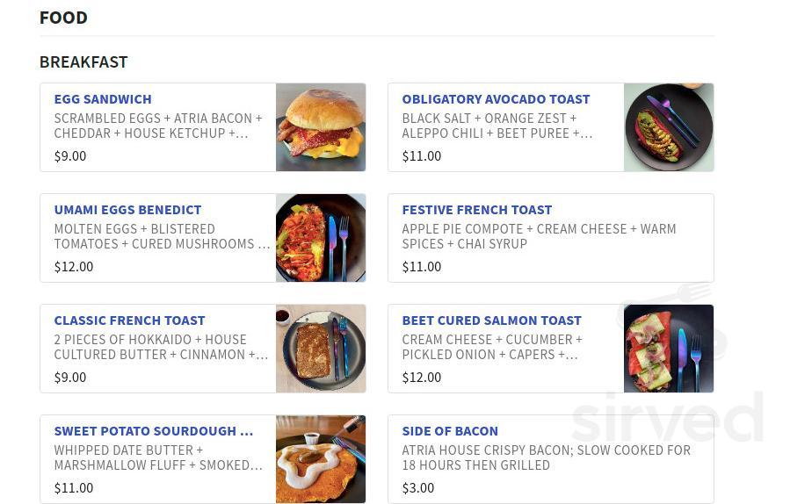Click the Egg Sandwich burger photo
Screen dimensions: 812x504
(x=321, y=127)
